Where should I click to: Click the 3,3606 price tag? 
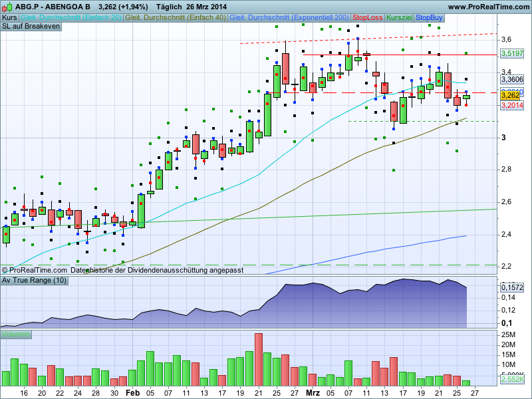[x=512, y=79]
